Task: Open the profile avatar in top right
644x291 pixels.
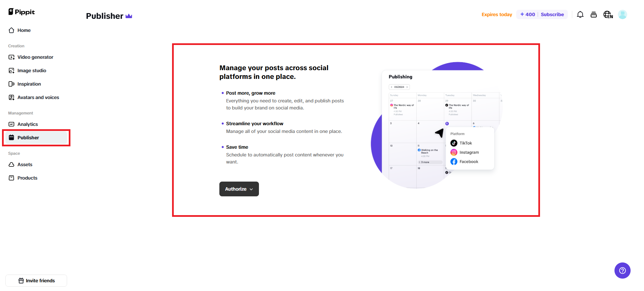Action: coord(623,14)
